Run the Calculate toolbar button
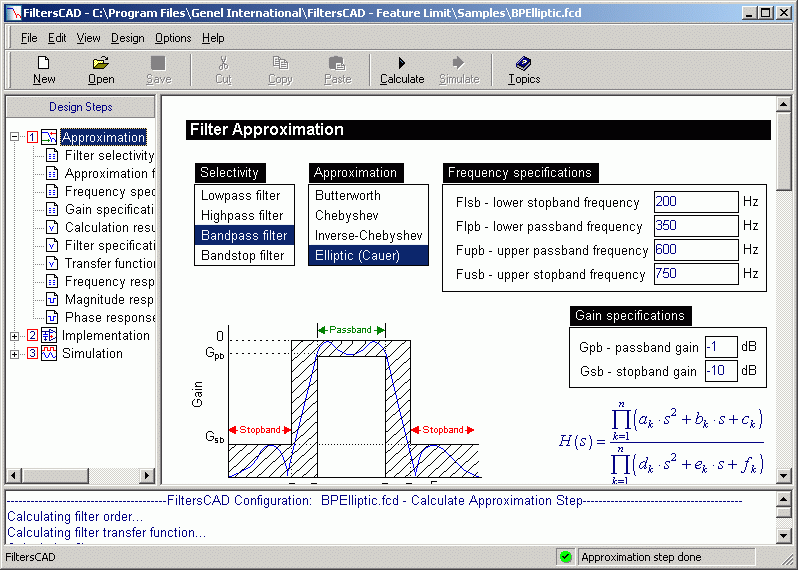The width and height of the screenshot is (798, 570). click(402, 70)
